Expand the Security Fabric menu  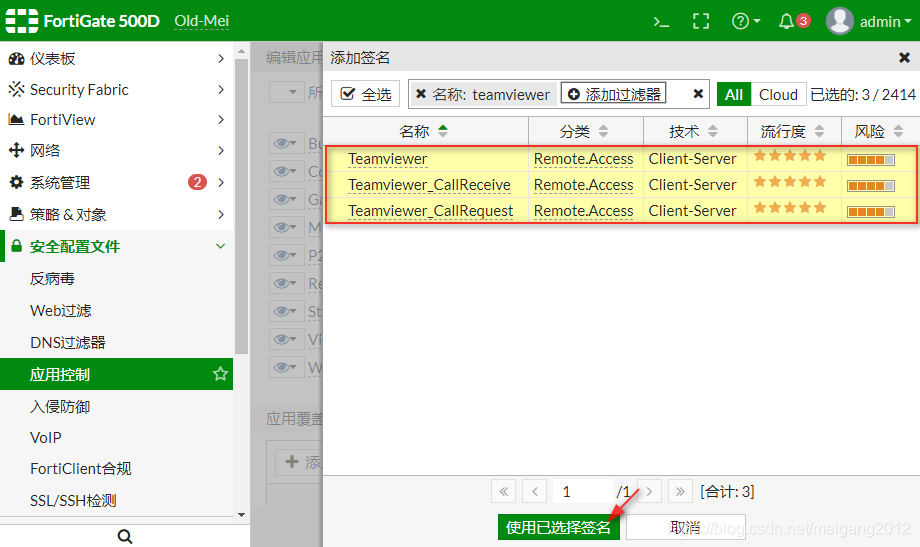(116, 89)
